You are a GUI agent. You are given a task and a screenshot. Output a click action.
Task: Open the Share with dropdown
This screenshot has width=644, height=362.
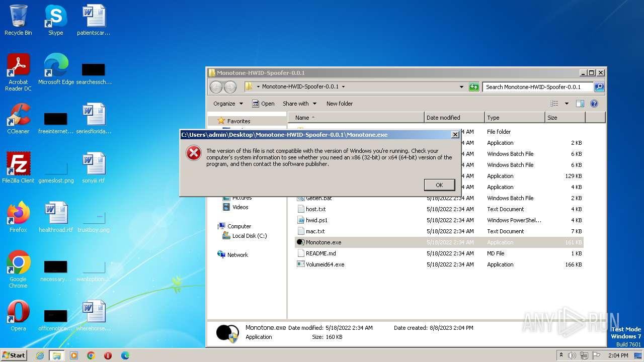click(x=299, y=104)
